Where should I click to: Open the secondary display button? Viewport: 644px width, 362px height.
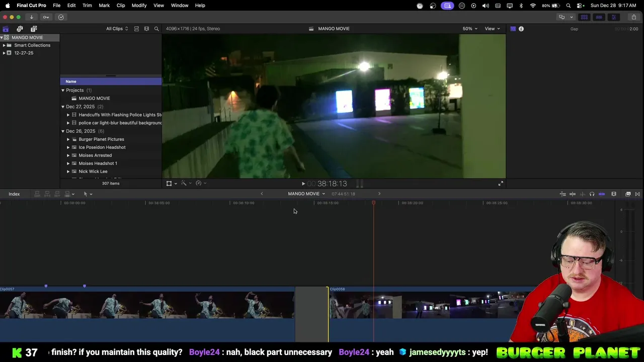coord(561,17)
